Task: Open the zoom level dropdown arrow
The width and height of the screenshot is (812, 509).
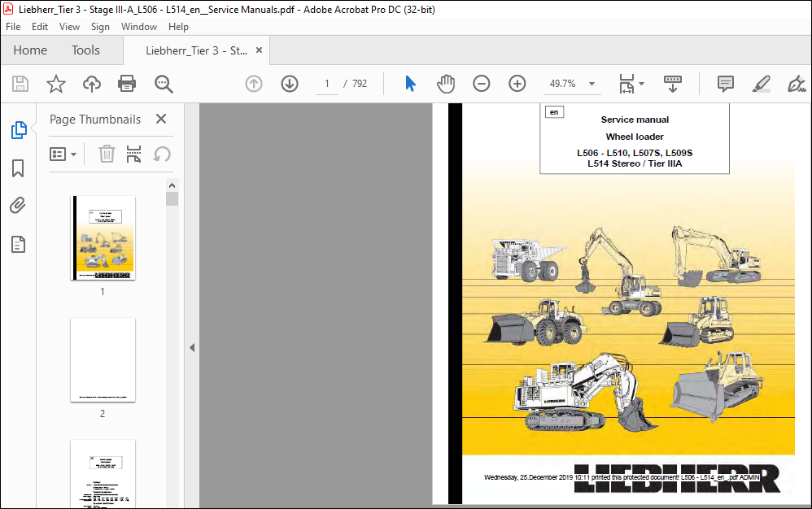Action: (x=592, y=84)
